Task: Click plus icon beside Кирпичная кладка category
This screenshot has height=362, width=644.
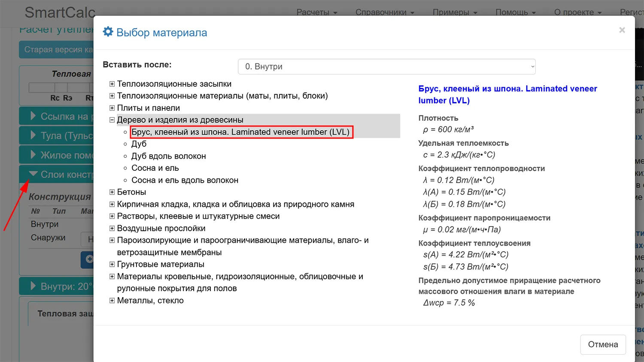Action: point(112,204)
